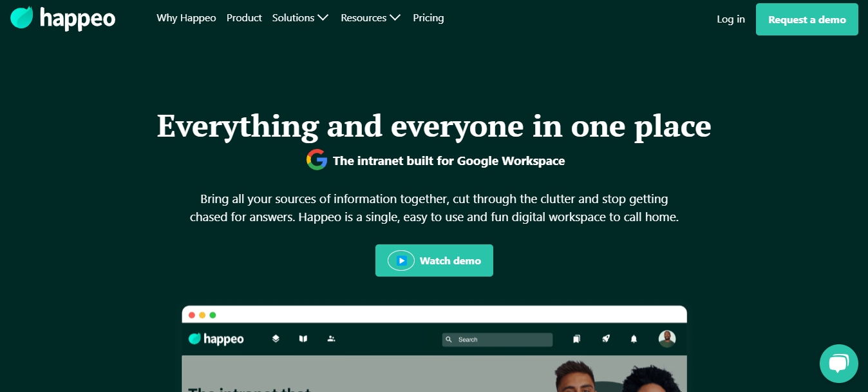Viewport: 868px width, 392px height.
Task: Expand the Solutions dropdown menu
Action: (x=300, y=18)
